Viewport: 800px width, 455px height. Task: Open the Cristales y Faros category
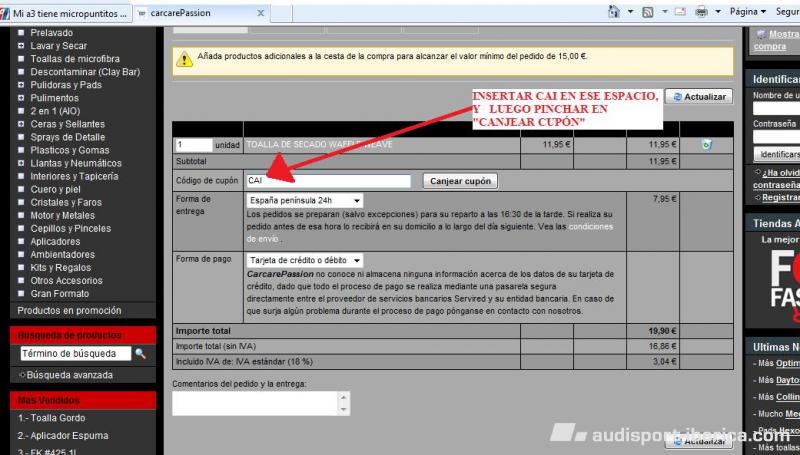[x=66, y=203]
